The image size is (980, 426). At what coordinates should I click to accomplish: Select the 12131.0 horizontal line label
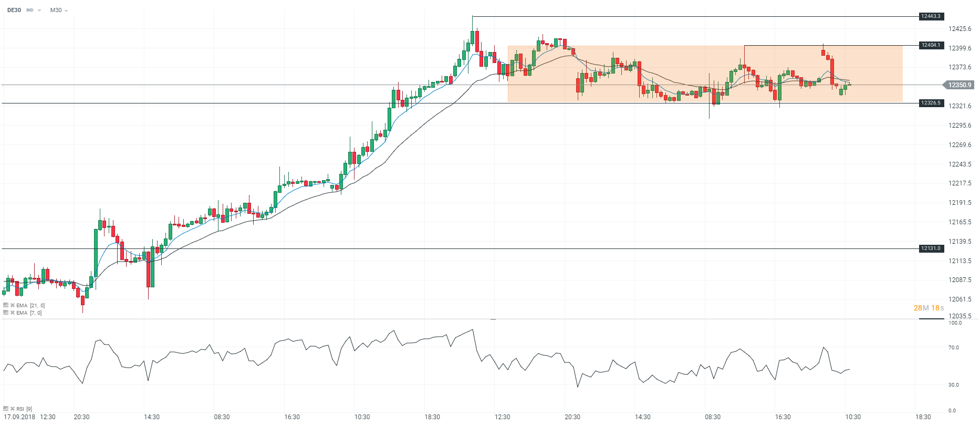931,248
